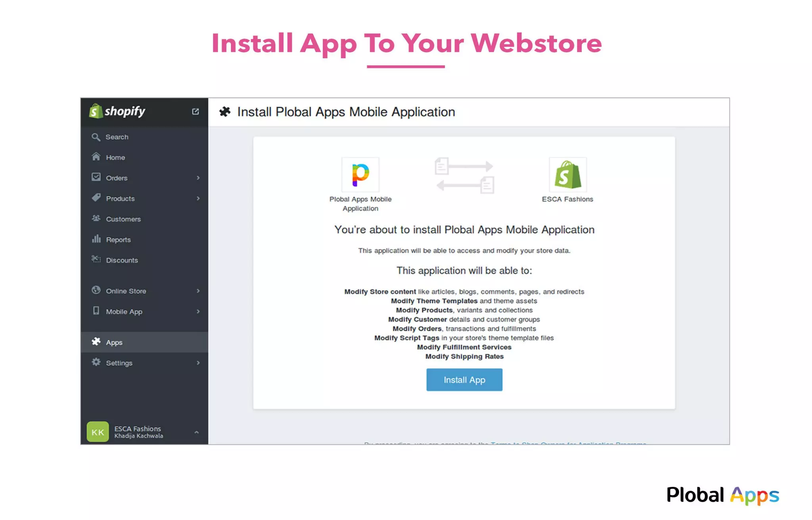Expand the Products submenu chevron
812x520 pixels.
[x=198, y=198]
